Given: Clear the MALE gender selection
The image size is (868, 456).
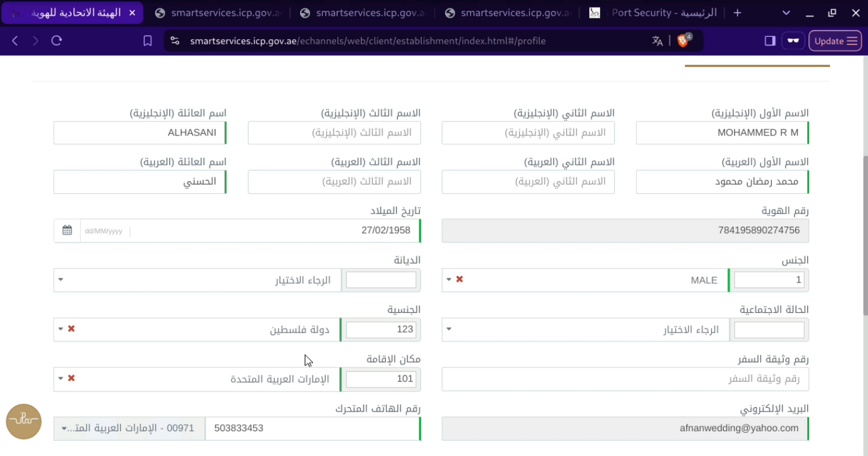Looking at the screenshot, I should (460, 279).
